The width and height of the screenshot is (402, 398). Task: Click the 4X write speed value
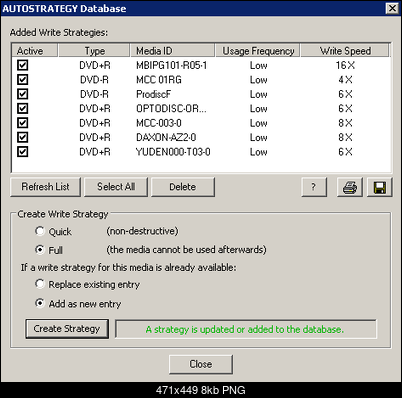point(345,80)
